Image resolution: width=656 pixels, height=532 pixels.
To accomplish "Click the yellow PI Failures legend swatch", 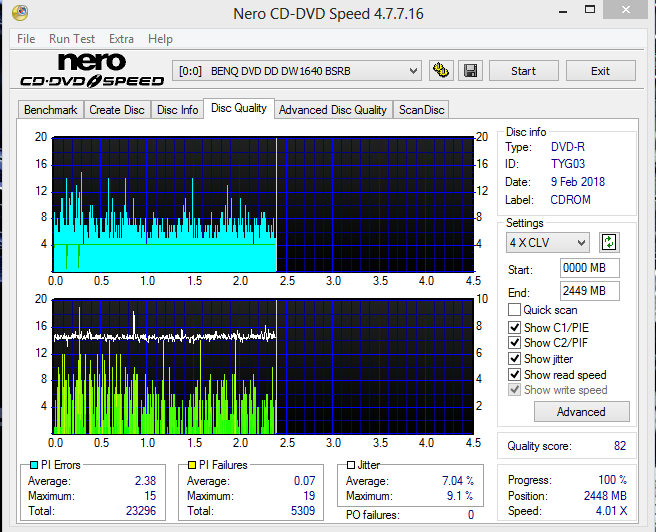I will click(192, 465).
